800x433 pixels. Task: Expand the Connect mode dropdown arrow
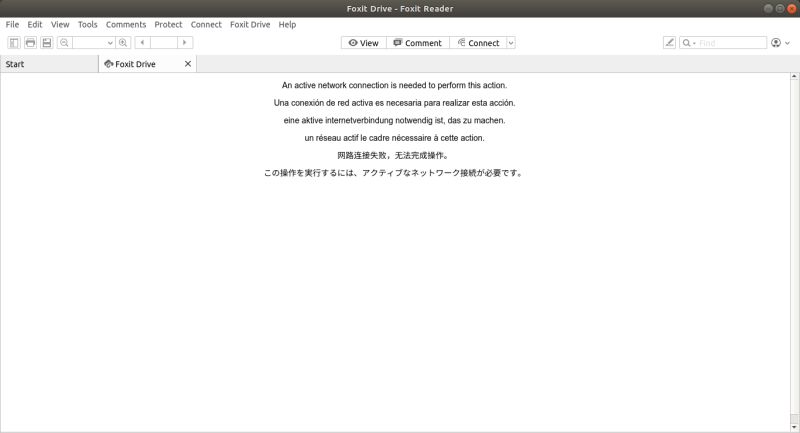tap(511, 43)
